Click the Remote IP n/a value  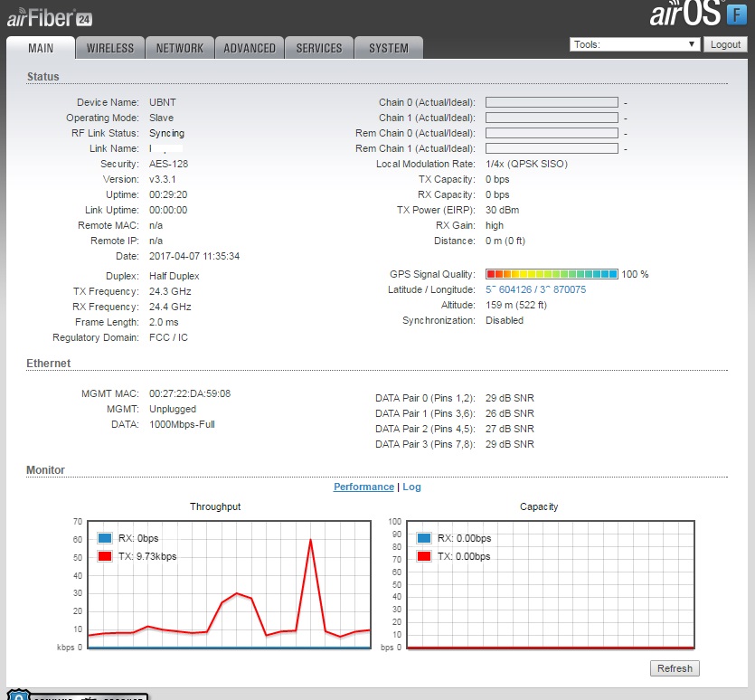[x=156, y=241]
